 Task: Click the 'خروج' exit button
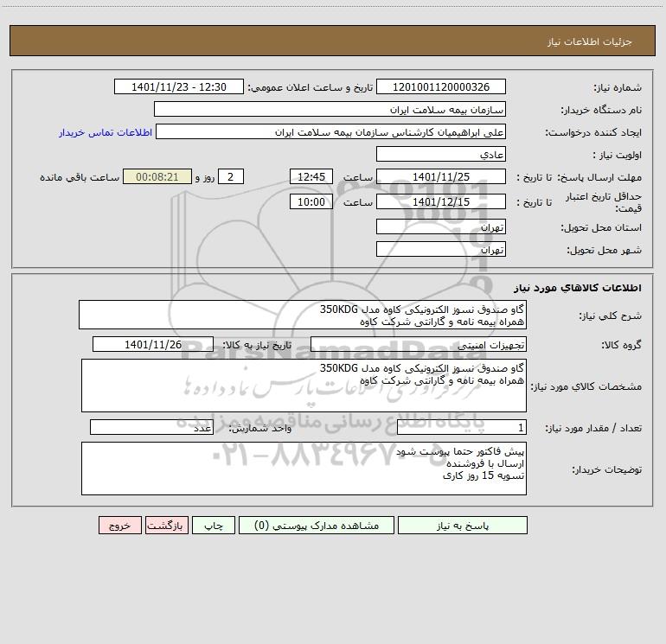pyautogui.click(x=119, y=526)
